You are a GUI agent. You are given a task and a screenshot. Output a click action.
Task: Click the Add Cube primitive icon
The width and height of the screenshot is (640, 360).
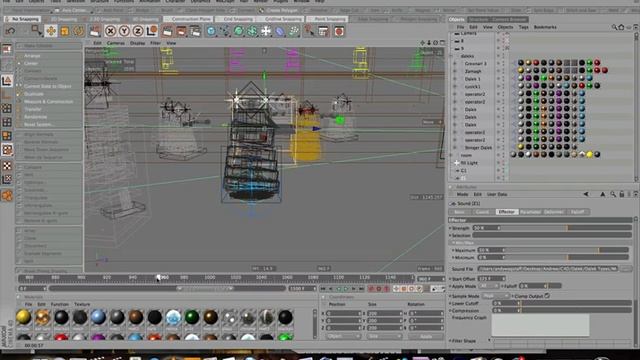(x=211, y=31)
